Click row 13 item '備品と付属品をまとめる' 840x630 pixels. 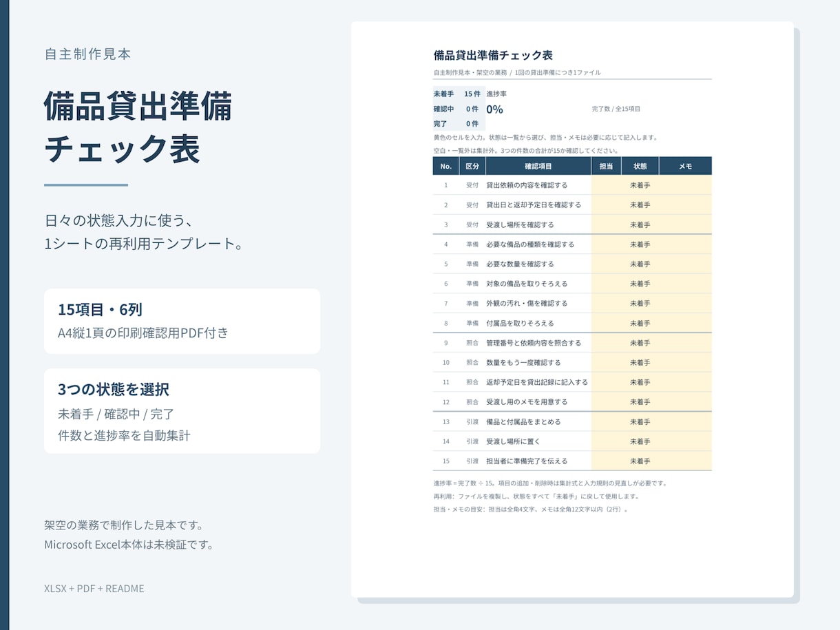[x=523, y=421]
